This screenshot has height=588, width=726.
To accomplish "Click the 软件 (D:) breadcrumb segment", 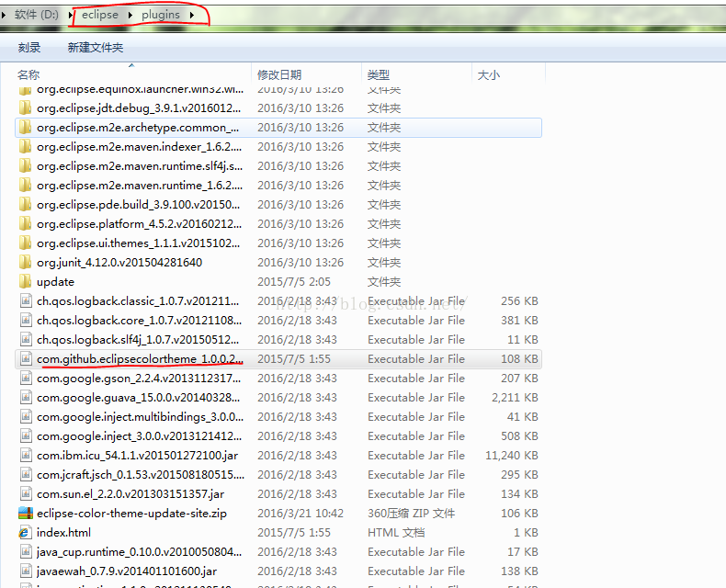I will point(36,15).
